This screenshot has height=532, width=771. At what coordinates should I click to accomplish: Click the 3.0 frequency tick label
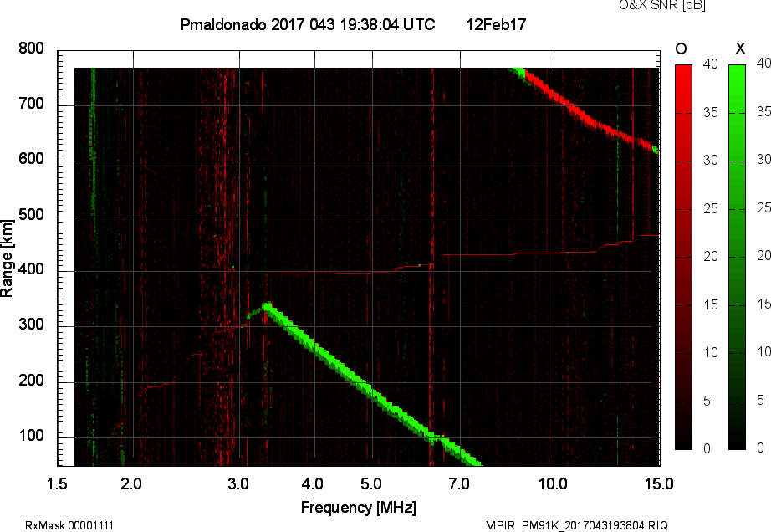[238, 483]
